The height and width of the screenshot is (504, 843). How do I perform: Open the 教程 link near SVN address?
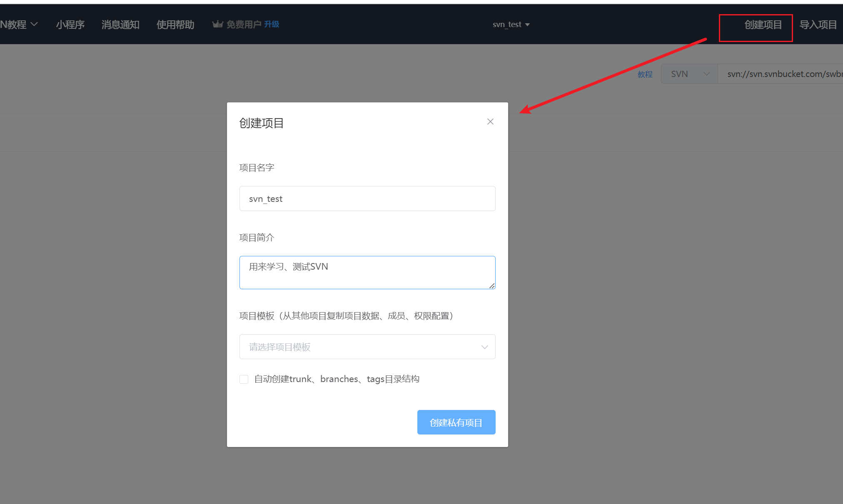point(645,74)
